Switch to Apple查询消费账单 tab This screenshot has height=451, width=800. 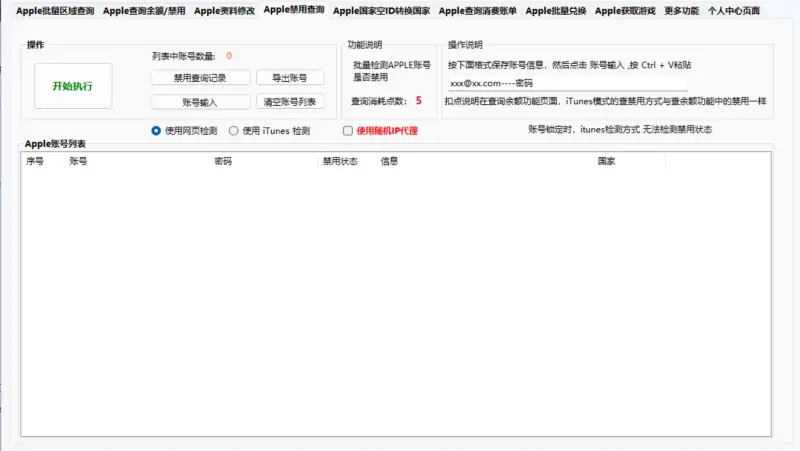(x=477, y=10)
